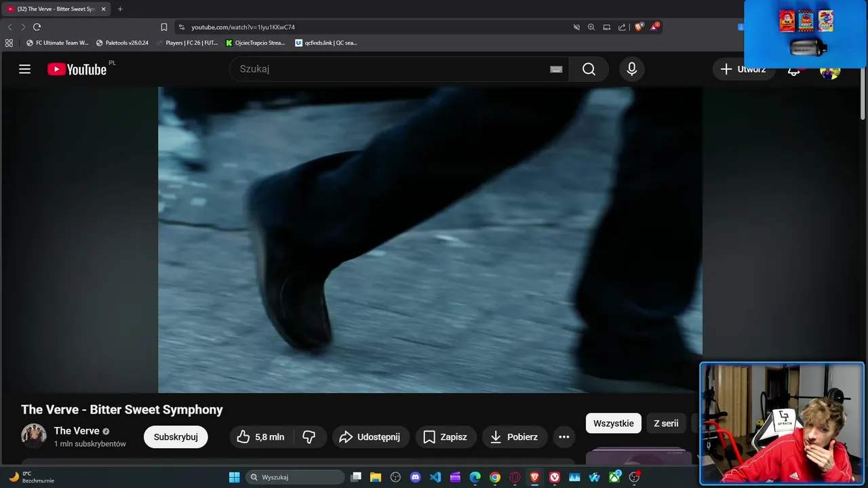Screen dimensions: 868x488
Task: Open notifications bell icon
Action: pyautogui.click(x=793, y=70)
